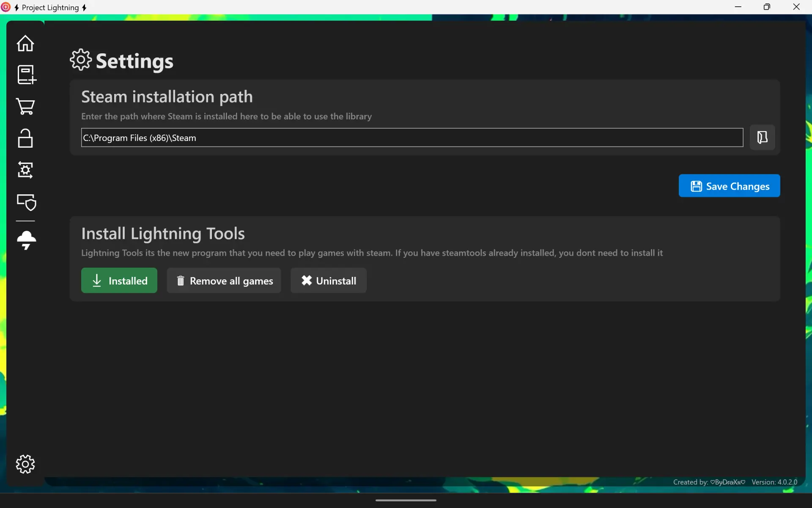Click the Settings page heading

click(134, 61)
